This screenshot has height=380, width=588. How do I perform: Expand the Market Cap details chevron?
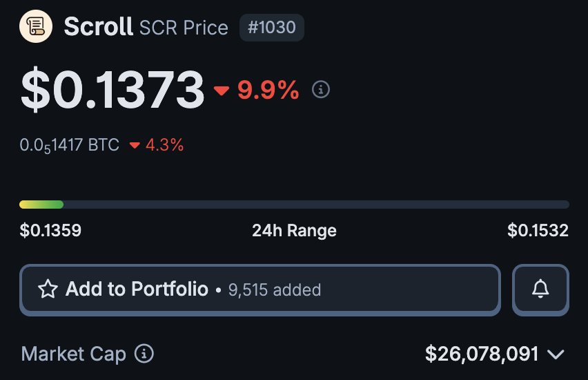click(x=556, y=355)
